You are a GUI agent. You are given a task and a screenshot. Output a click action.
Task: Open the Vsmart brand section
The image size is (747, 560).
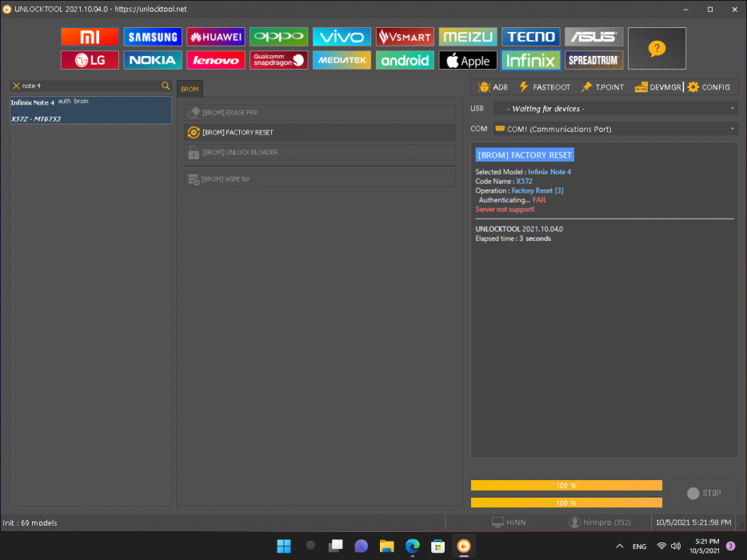point(405,37)
